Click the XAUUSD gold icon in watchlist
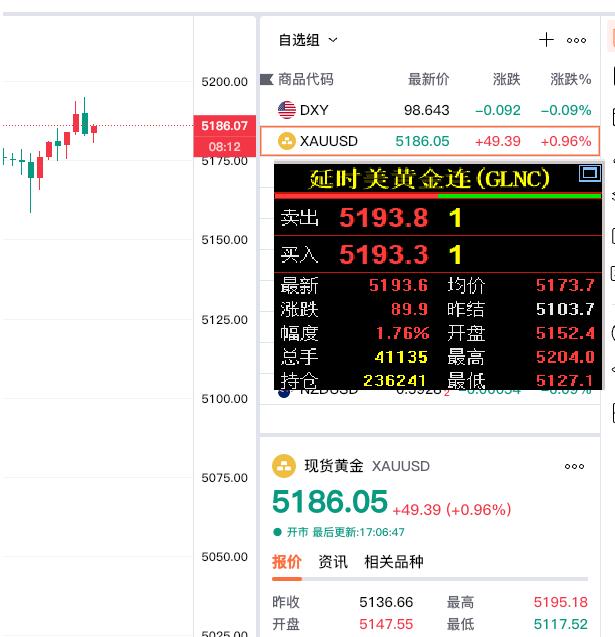Image resolution: width=615 pixels, height=637 pixels. click(286, 141)
